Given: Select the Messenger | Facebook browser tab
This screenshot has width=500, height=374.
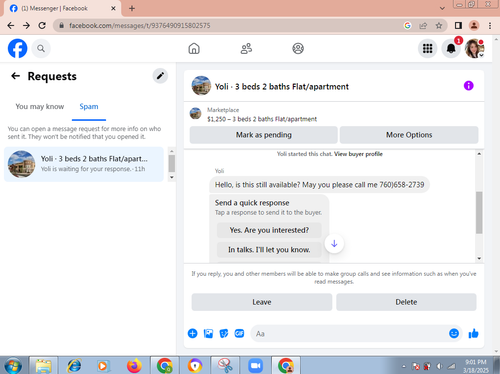Looking at the screenshot, I should 62,8.
